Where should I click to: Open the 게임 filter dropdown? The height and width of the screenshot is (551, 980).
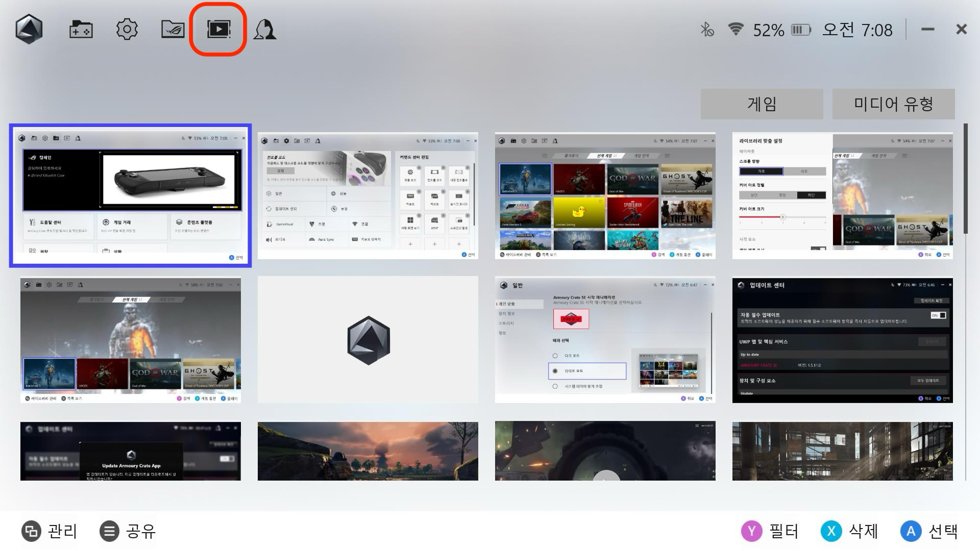762,104
